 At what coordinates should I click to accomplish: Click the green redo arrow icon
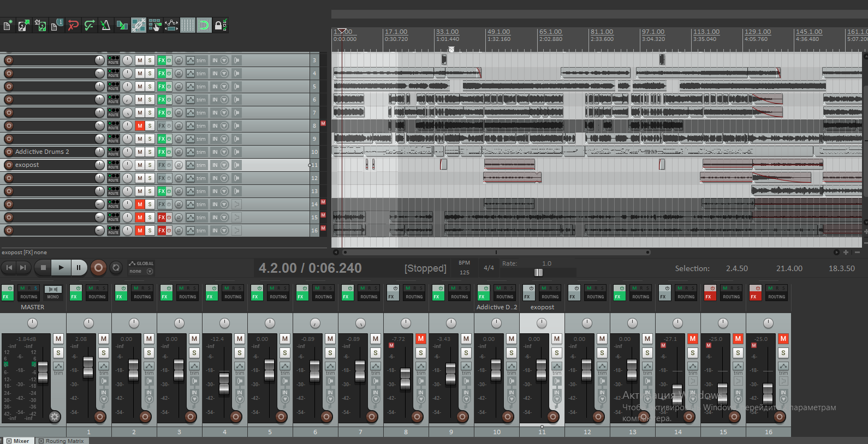(x=90, y=25)
